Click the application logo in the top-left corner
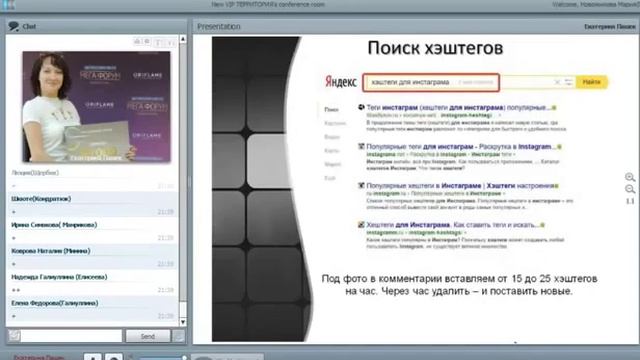Screen dimensions: 640x360 [x=8, y=4]
